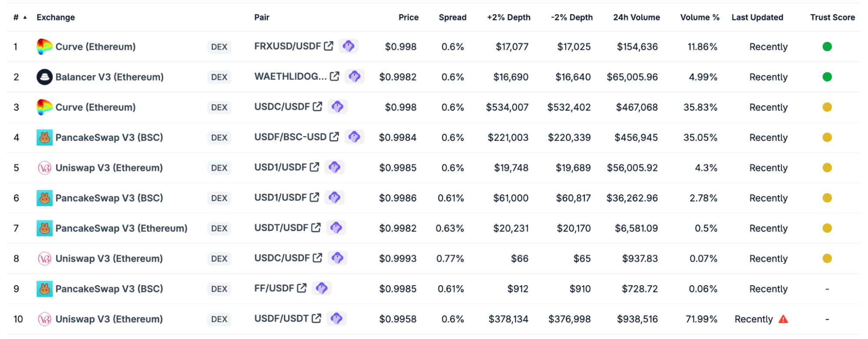Screen dimensions: 868x339
Task: Click the green trust score dot for Curve
Action: coord(827,47)
